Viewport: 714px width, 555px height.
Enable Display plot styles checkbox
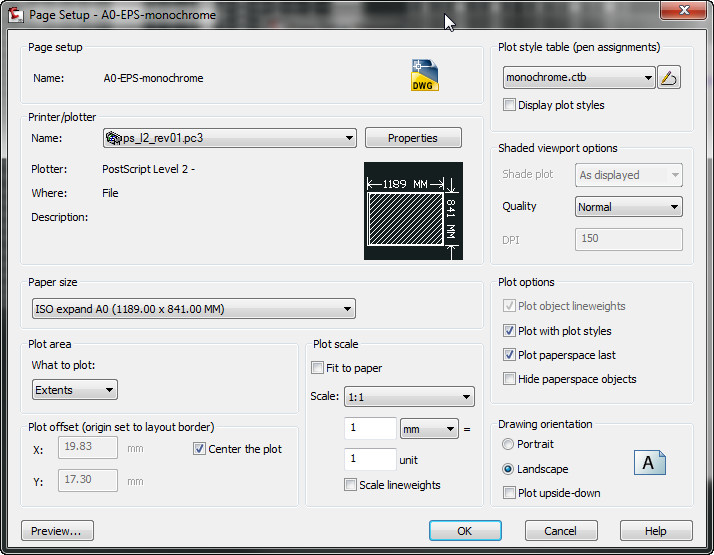click(509, 105)
